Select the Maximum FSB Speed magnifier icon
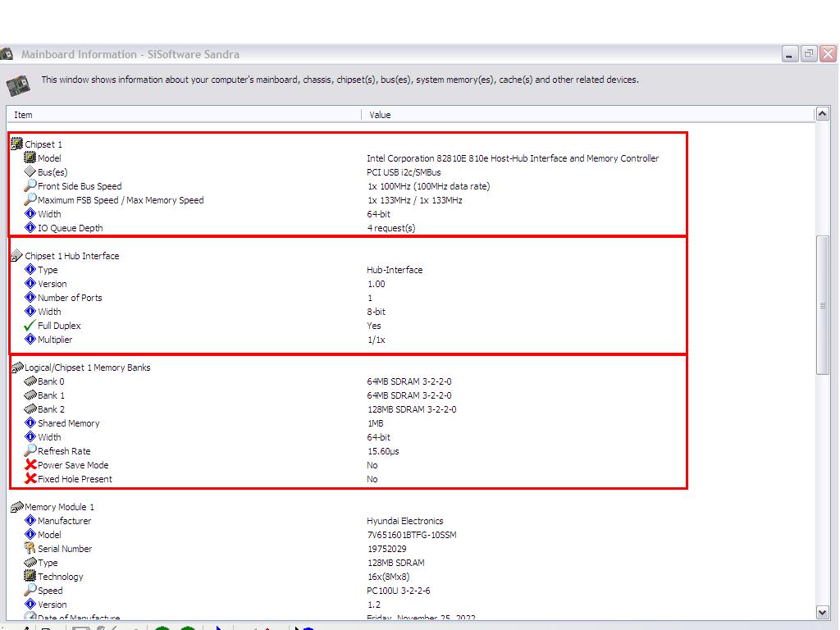840x630 pixels. (30, 200)
